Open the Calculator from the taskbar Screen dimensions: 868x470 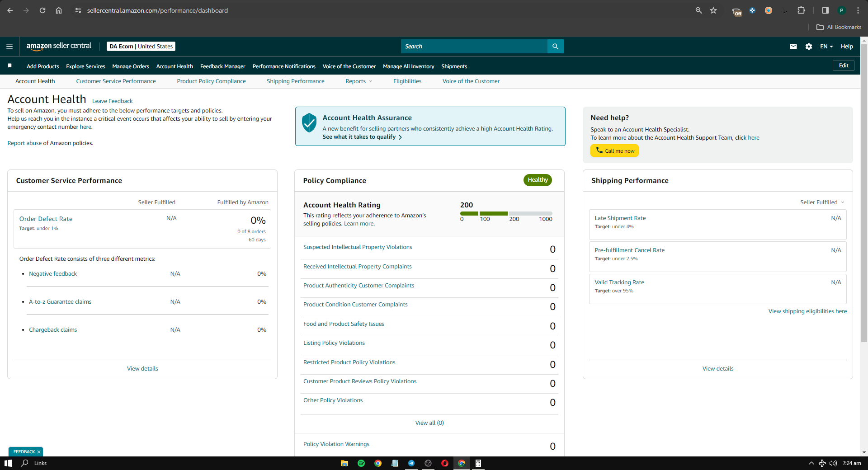pyautogui.click(x=478, y=463)
